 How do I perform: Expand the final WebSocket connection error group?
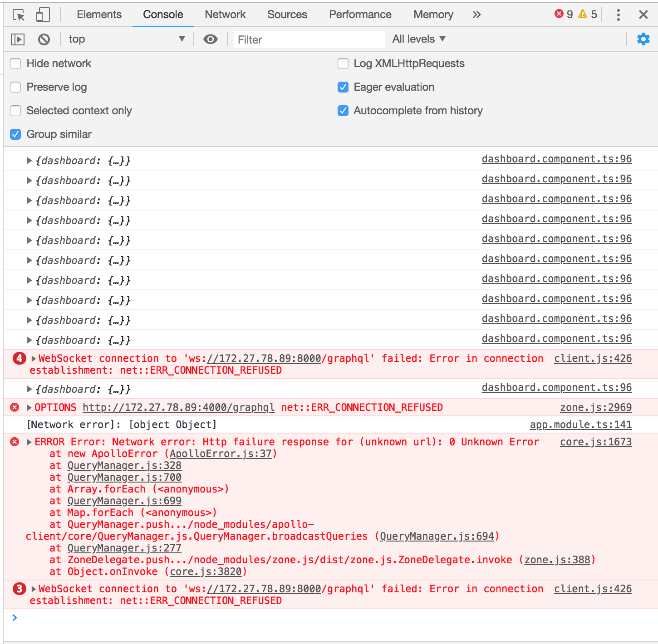[34, 589]
